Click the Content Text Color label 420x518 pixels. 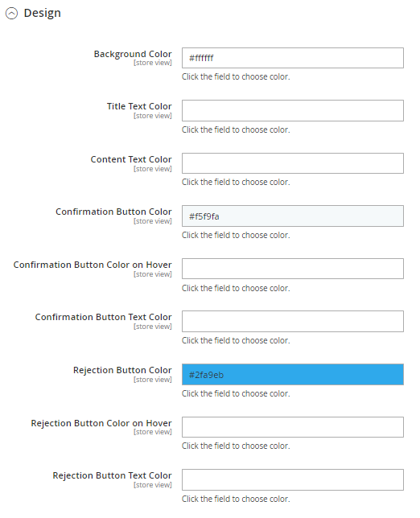click(131, 159)
